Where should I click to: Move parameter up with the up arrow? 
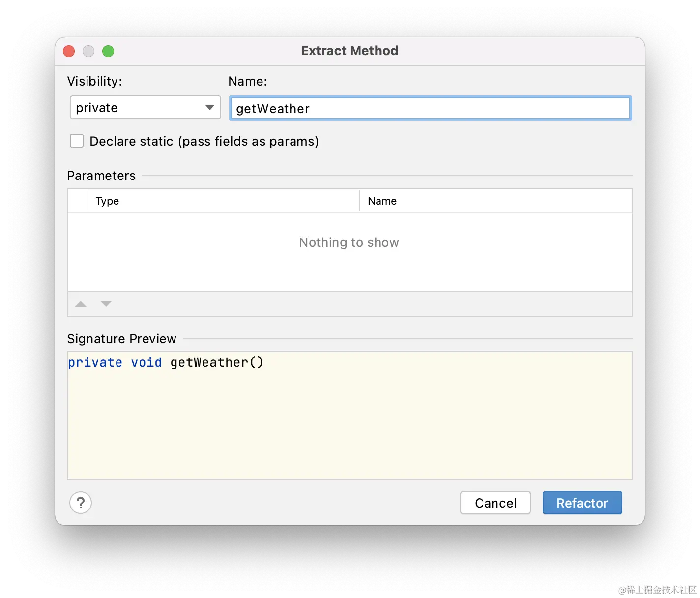[x=81, y=304]
